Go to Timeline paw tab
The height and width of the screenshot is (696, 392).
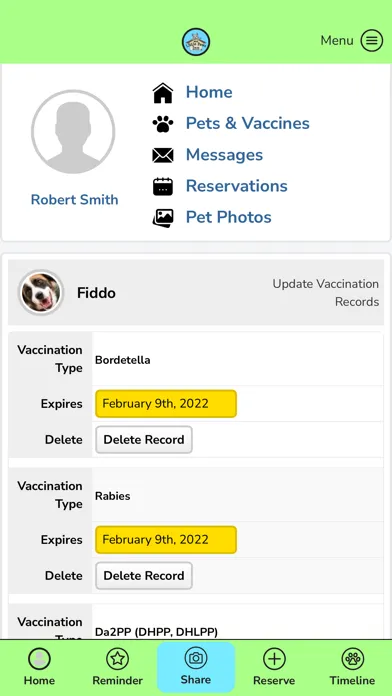pyautogui.click(x=352, y=667)
